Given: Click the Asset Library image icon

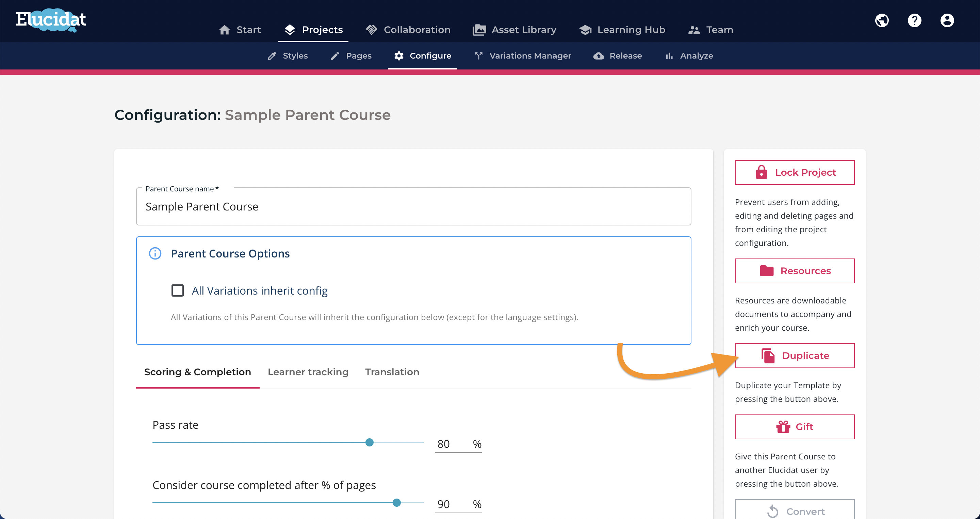Looking at the screenshot, I should [479, 30].
